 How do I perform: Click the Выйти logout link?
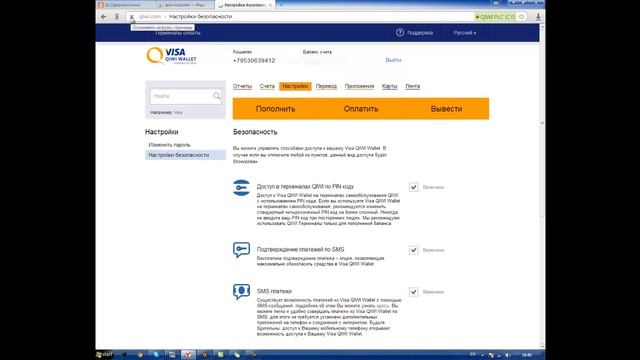coord(393,60)
